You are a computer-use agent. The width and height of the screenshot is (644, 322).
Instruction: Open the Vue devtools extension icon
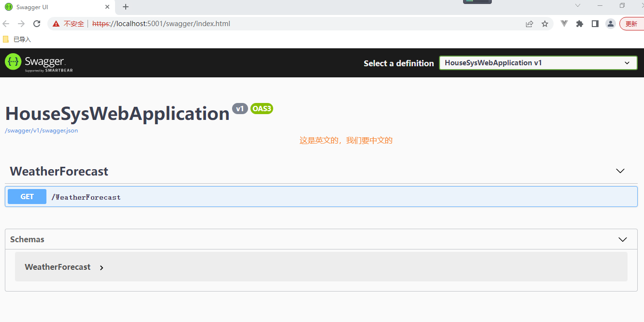[x=564, y=24]
